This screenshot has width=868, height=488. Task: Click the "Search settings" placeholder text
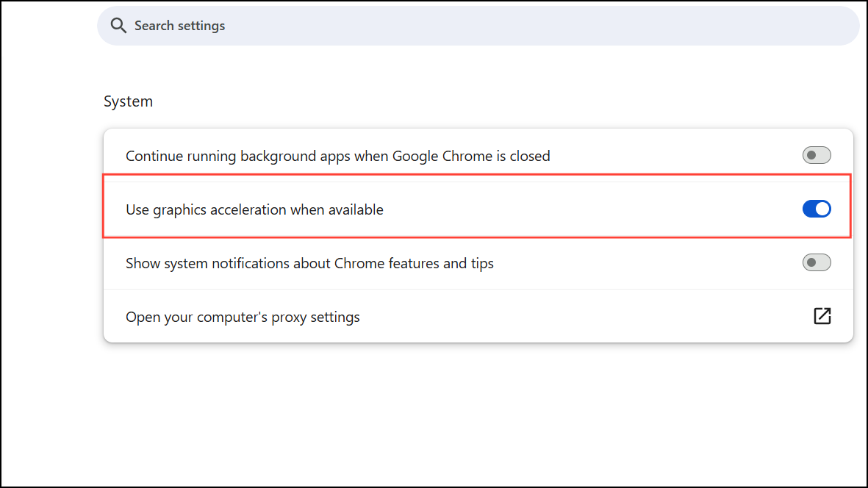[180, 26]
